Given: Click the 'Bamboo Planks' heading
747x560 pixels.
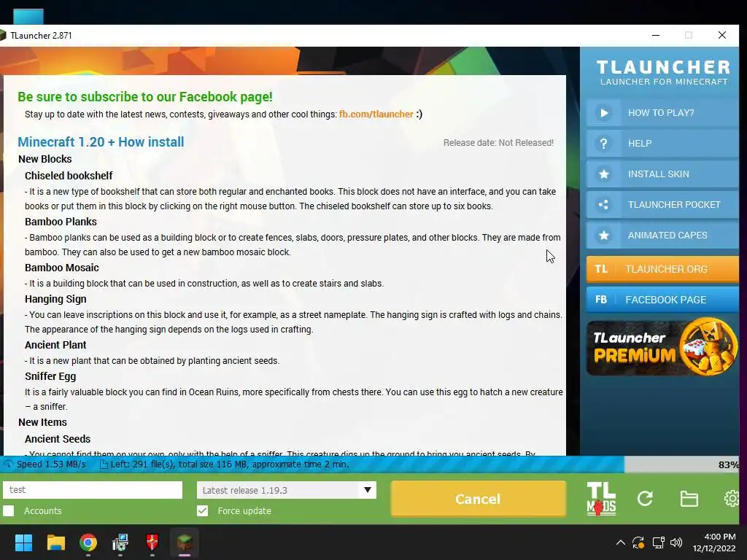Looking at the screenshot, I should [61, 222].
